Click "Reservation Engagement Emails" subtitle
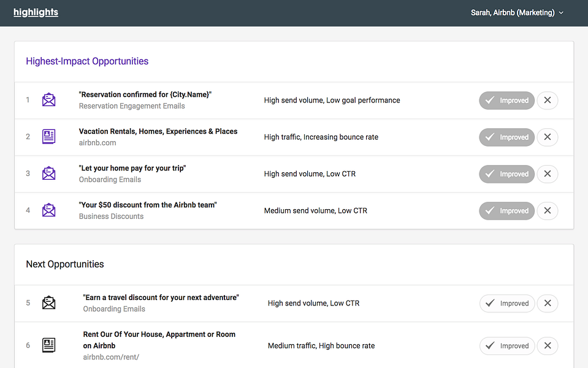 click(132, 105)
